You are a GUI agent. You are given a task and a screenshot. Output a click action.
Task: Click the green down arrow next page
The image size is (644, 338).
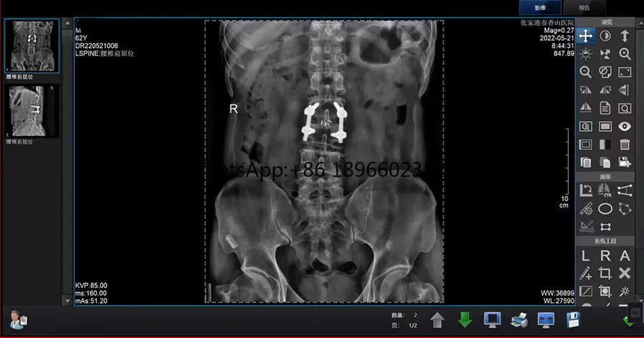464,319
